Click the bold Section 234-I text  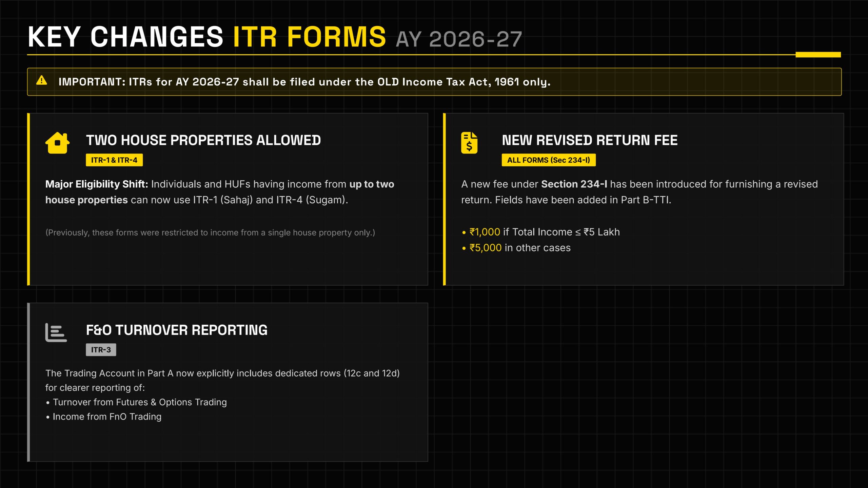coord(574,184)
